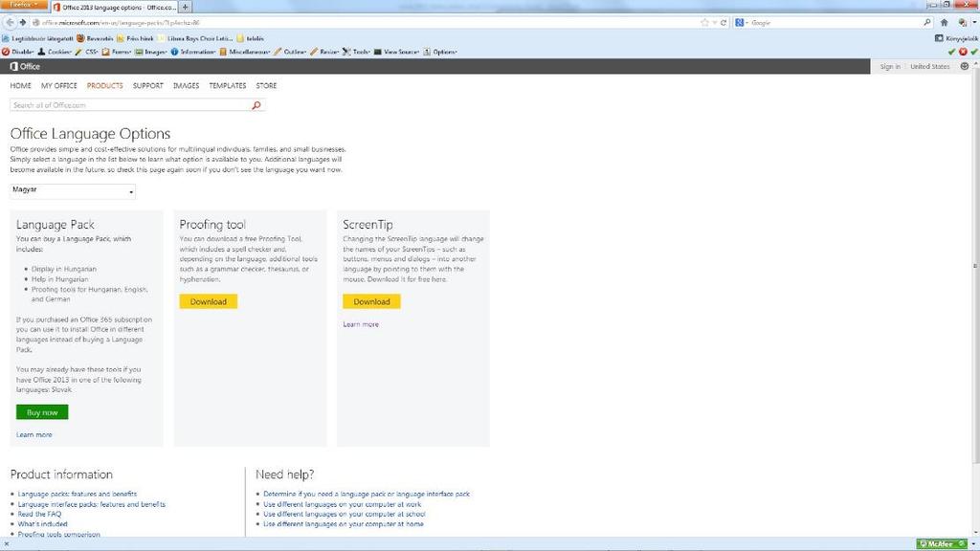
Task: Bookmark this page with the star icon
Action: 705,23
